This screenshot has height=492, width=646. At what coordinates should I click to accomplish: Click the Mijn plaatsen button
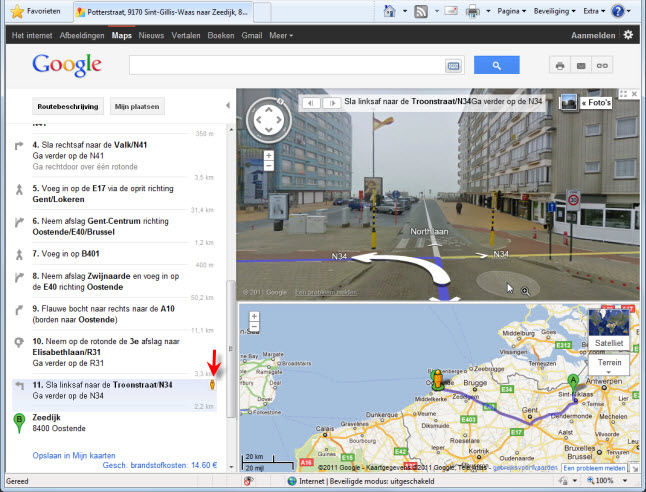point(137,106)
